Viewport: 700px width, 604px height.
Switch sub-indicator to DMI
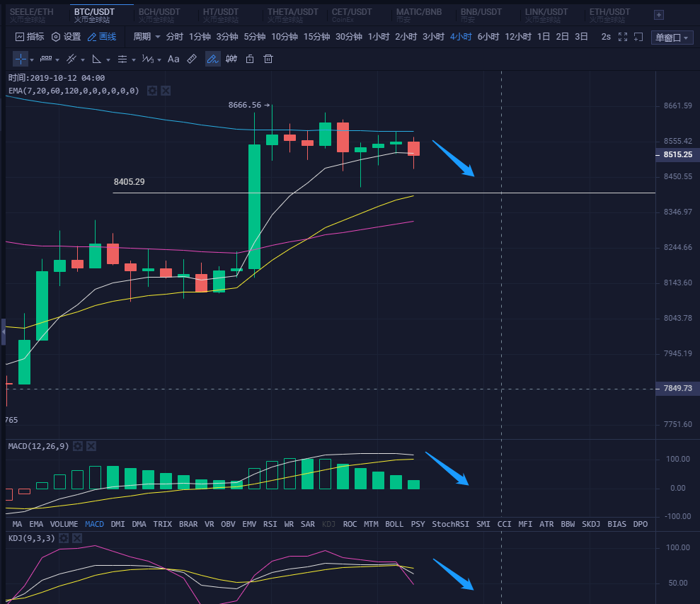click(118, 524)
